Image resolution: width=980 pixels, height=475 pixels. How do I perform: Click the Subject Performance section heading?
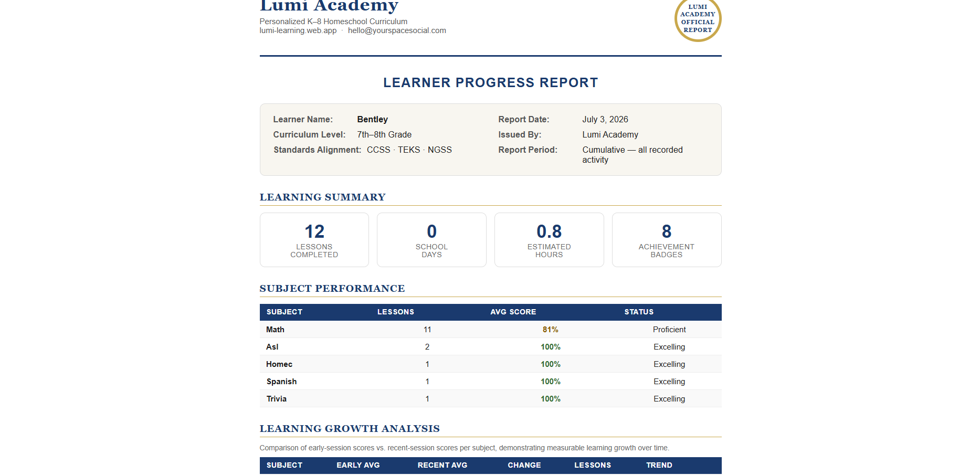pos(332,289)
